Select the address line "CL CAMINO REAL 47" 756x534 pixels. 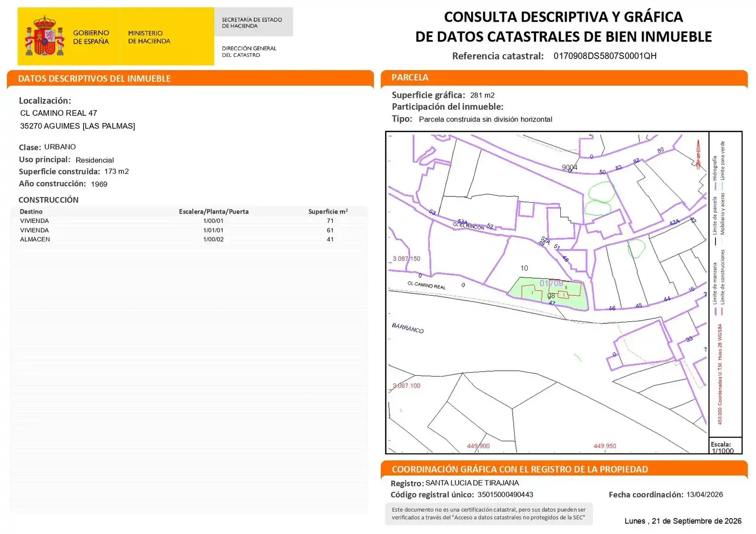point(58,113)
